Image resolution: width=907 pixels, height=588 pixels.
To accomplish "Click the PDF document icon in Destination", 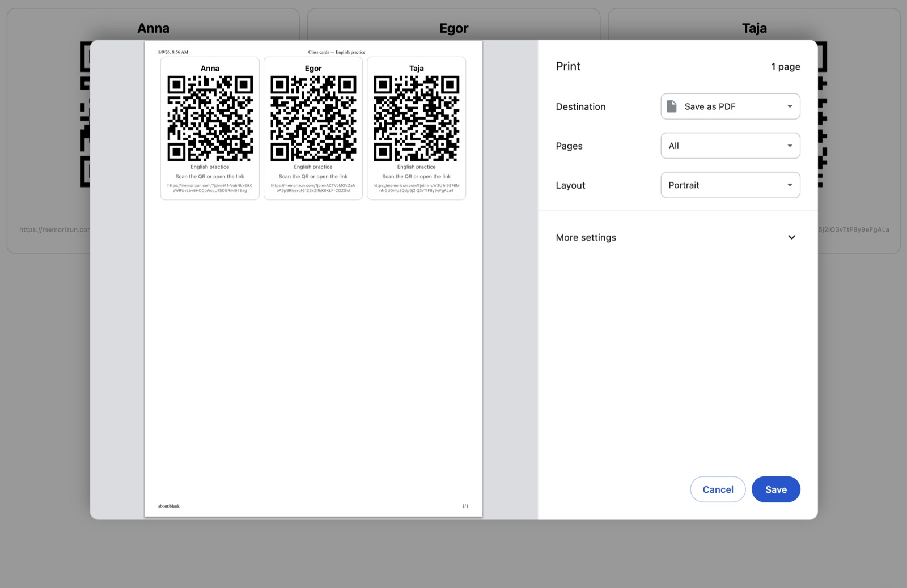I will 672,106.
